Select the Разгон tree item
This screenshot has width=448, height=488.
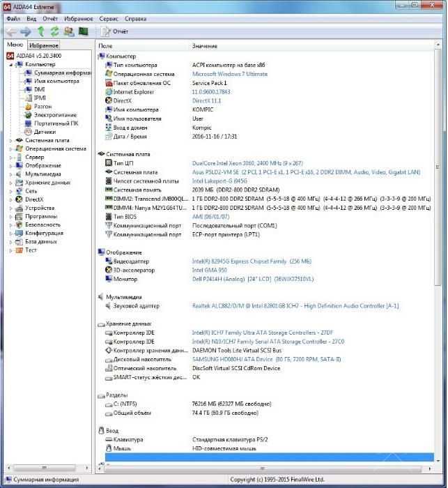43,107
